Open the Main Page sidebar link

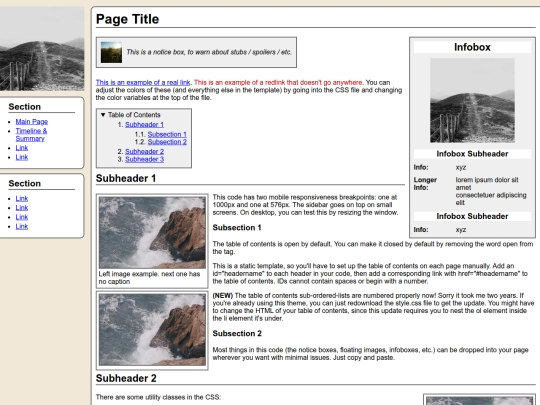[32, 122]
